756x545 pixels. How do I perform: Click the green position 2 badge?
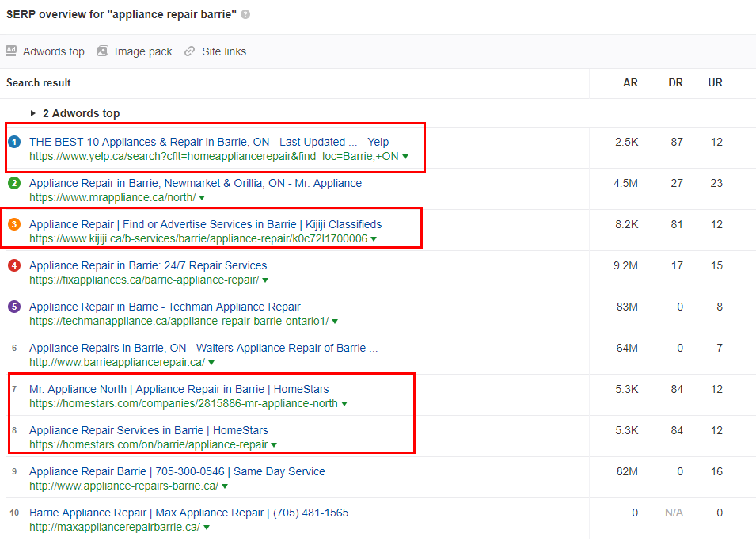point(14,183)
